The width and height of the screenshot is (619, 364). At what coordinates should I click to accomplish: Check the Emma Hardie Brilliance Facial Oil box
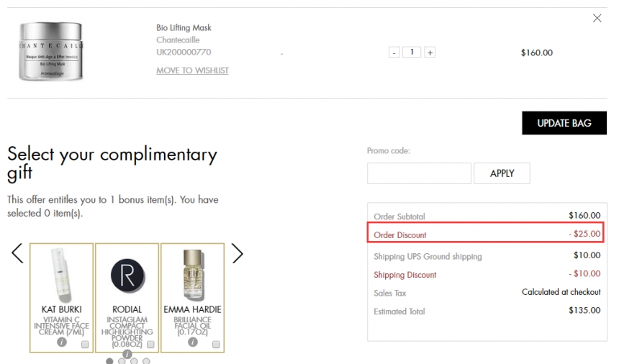[216, 345]
